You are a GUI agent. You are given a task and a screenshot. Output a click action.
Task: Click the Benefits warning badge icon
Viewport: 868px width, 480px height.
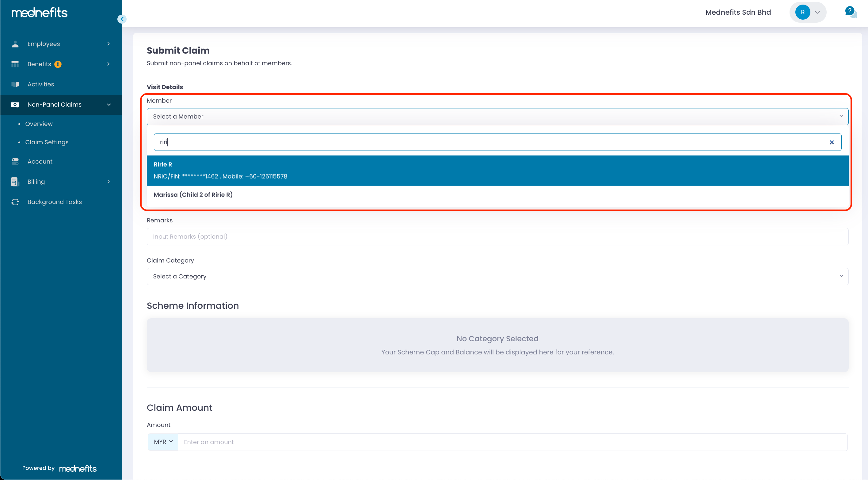(x=58, y=64)
